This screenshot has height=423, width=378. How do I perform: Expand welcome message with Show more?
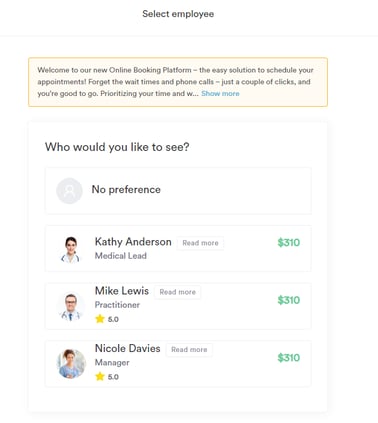pyautogui.click(x=220, y=94)
